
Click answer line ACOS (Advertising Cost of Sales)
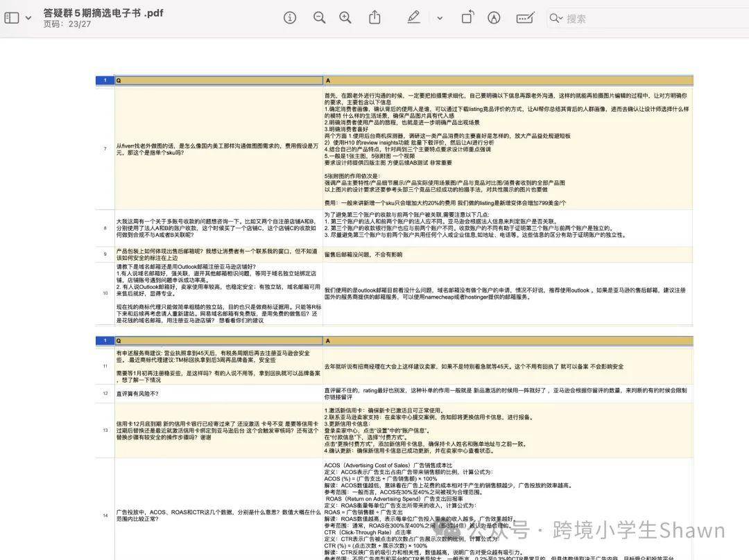coord(388,465)
